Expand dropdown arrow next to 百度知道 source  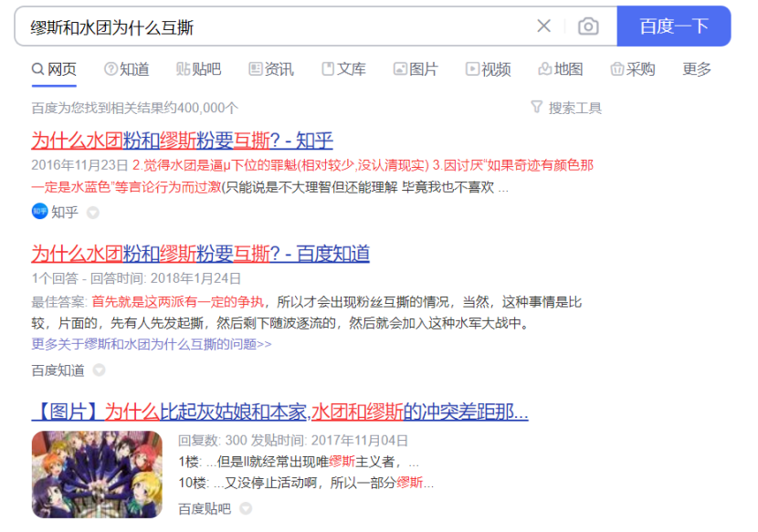100,370
